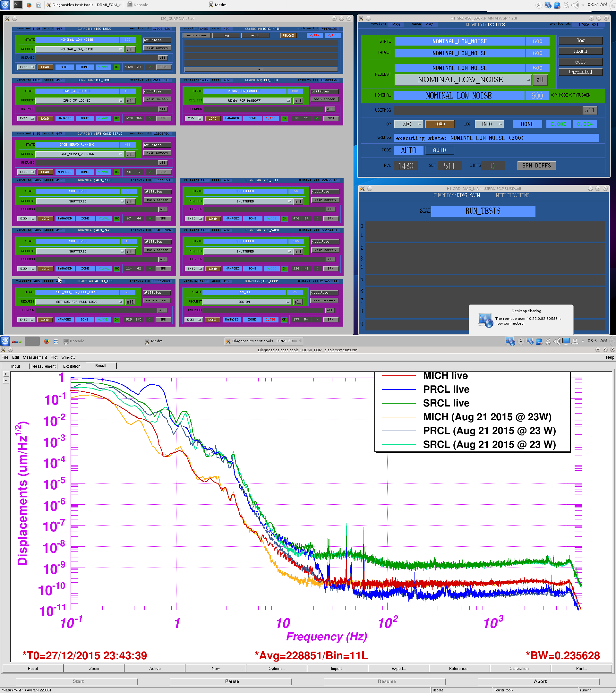The image size is (616, 693).
Task: Click the SPM DIFFS button
Action: pos(536,166)
